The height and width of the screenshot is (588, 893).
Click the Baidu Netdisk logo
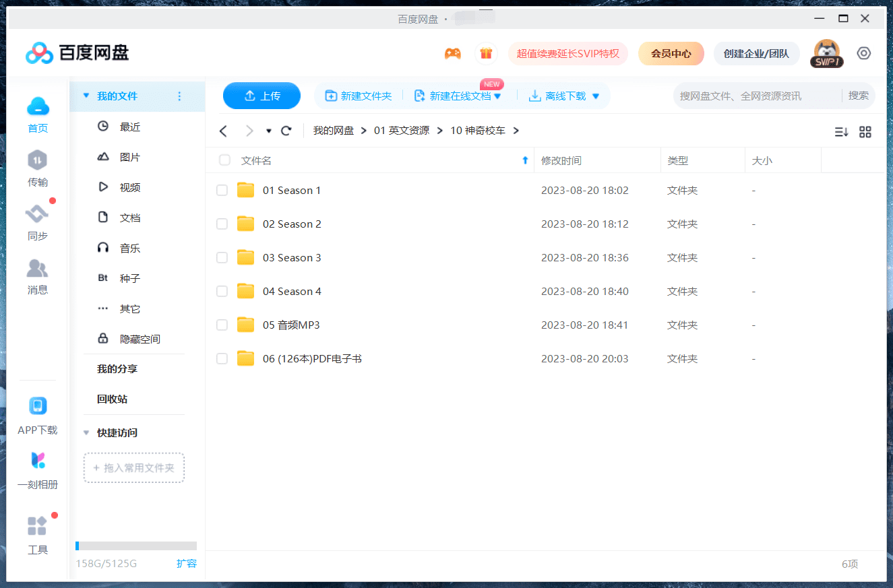[x=77, y=53]
